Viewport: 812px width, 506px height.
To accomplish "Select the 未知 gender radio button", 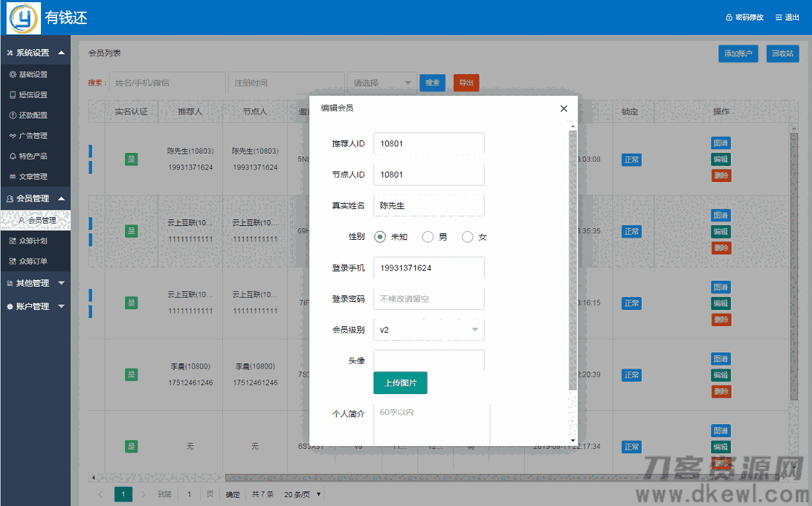I will tap(380, 237).
